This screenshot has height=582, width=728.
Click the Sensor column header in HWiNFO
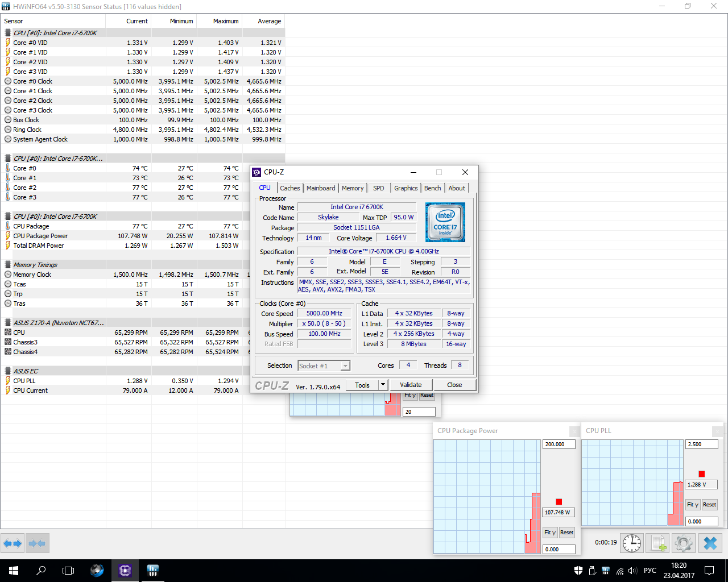click(x=53, y=21)
